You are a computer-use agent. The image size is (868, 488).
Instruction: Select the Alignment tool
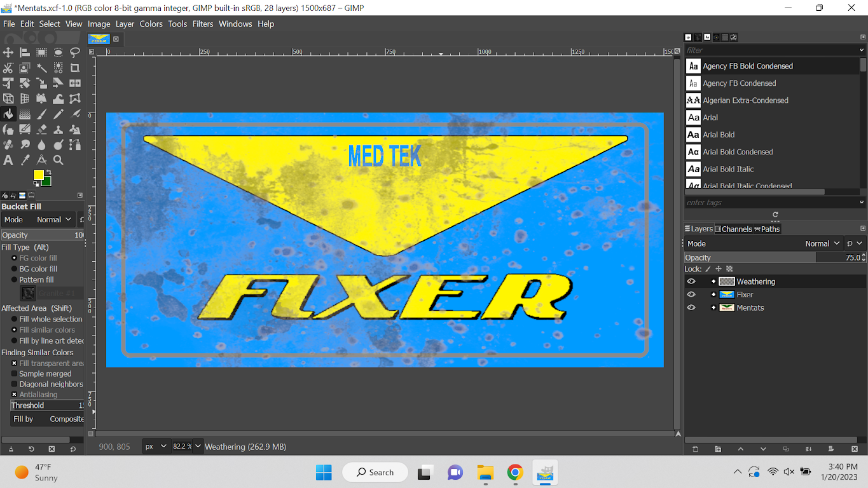coord(25,52)
